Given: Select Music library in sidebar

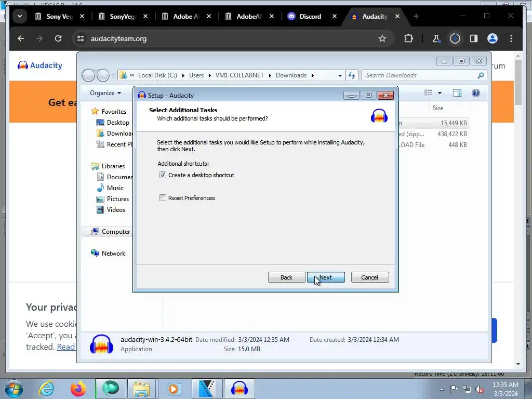Looking at the screenshot, I should pos(110,188).
